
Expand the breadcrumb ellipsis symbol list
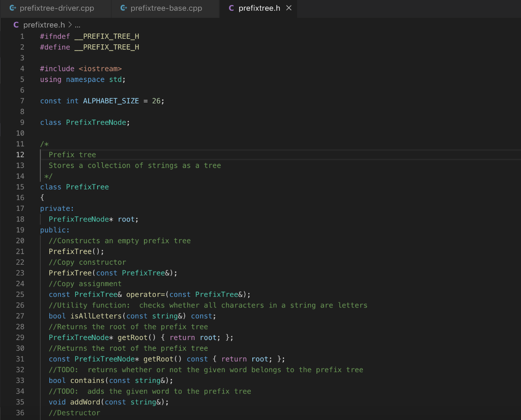pos(77,24)
